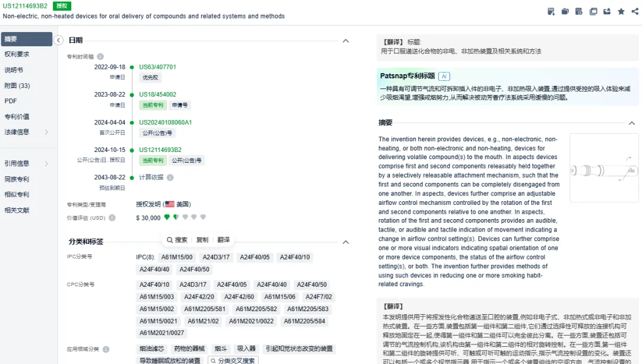The height and width of the screenshot is (364, 642).
Task: Collapse the 分类和标签 section
Action: point(345,242)
